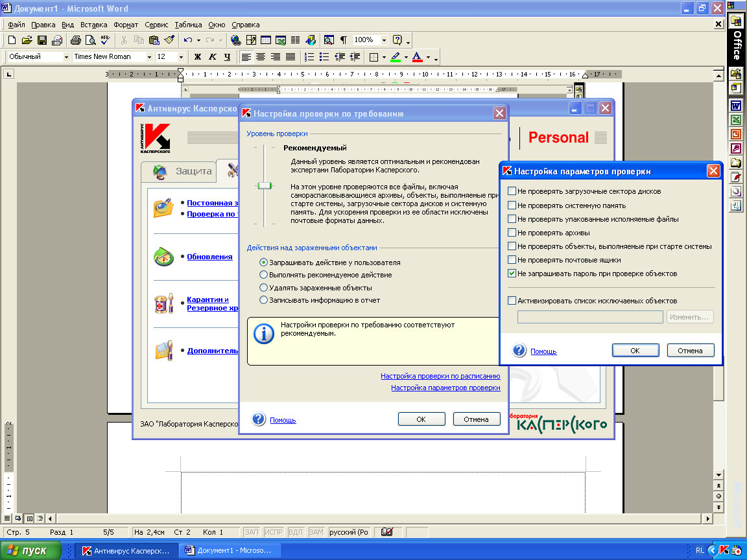Click the Insert Hyperlink globe icon

[235, 40]
